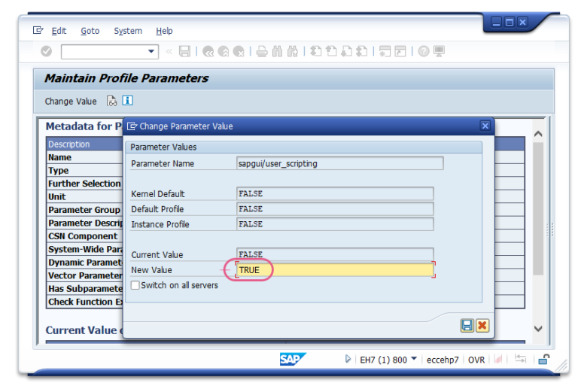Screen dimensions: 578x392
Task: Click the Find Next binoculars icon
Action: (x=293, y=51)
